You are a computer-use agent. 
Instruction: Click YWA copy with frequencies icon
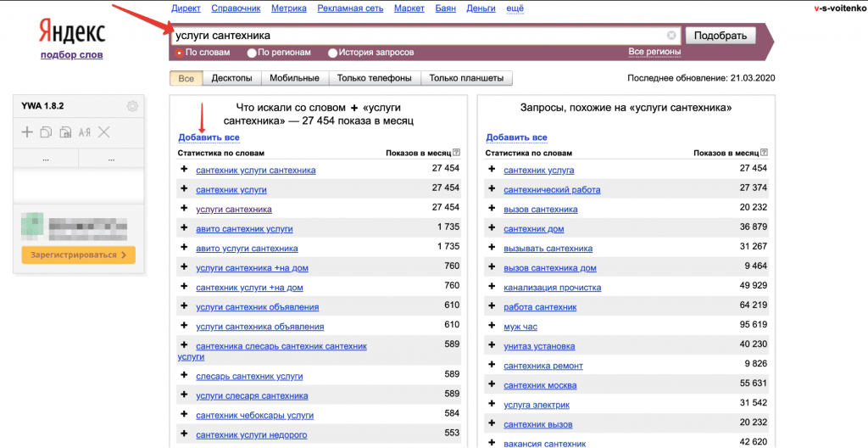point(65,132)
